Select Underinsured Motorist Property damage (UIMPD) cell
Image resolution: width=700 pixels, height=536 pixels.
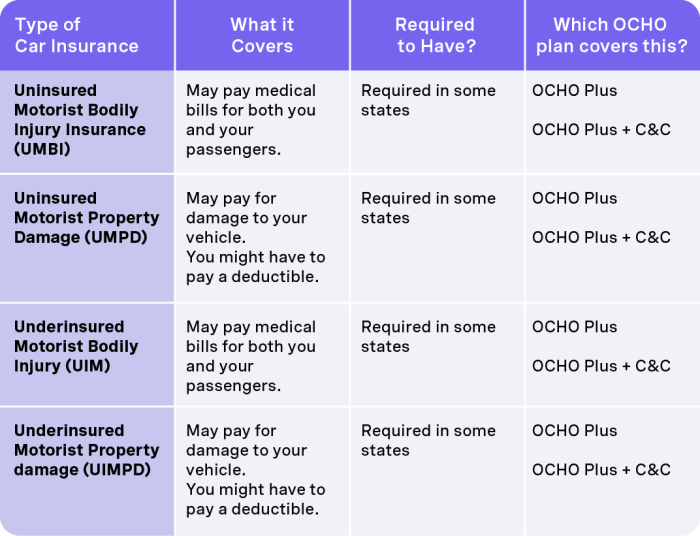[x=87, y=450]
